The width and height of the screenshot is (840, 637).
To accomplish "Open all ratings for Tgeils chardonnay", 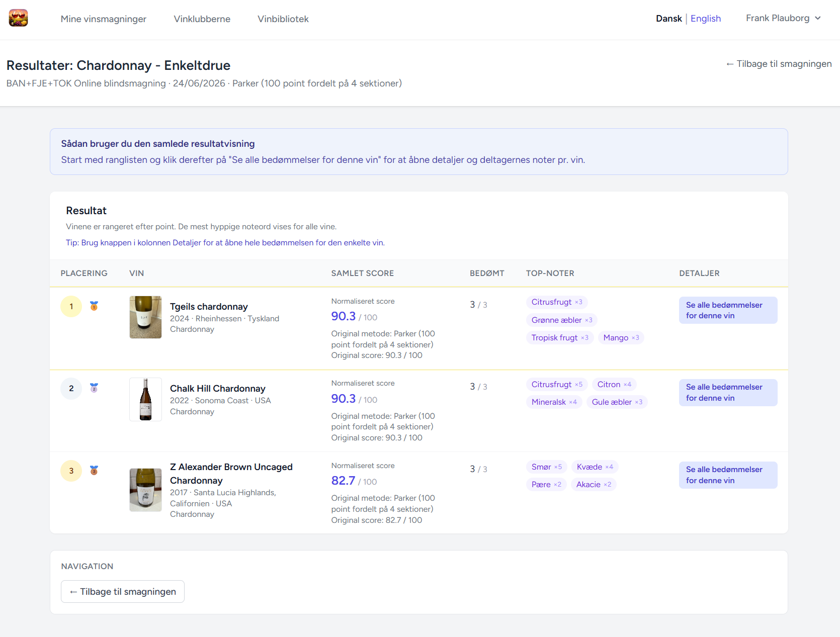I will coord(728,310).
